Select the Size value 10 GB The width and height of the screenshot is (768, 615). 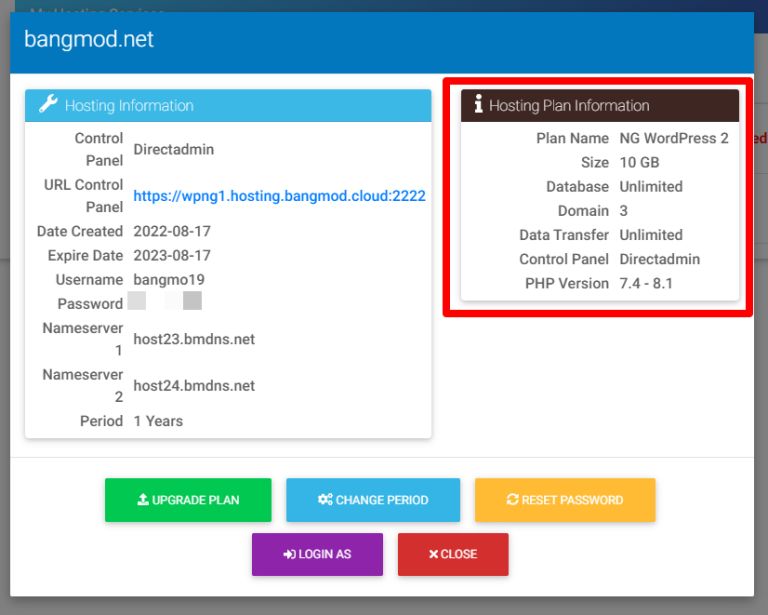[x=639, y=163]
